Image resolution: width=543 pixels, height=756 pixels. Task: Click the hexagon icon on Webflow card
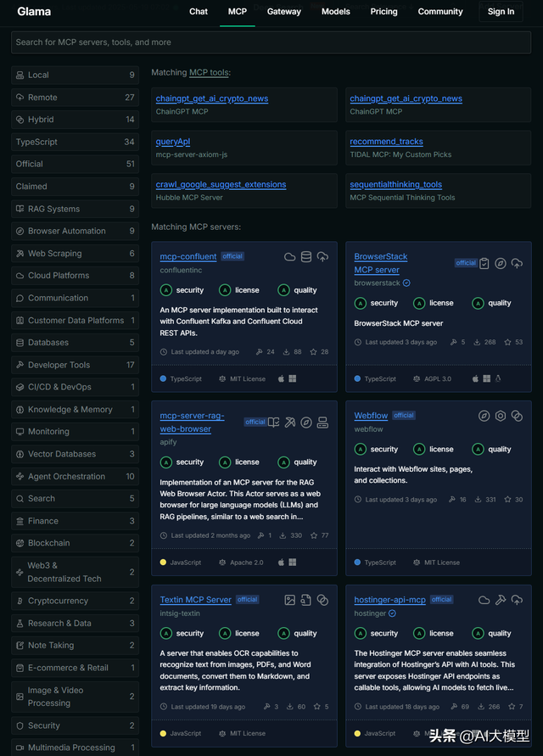pos(501,416)
